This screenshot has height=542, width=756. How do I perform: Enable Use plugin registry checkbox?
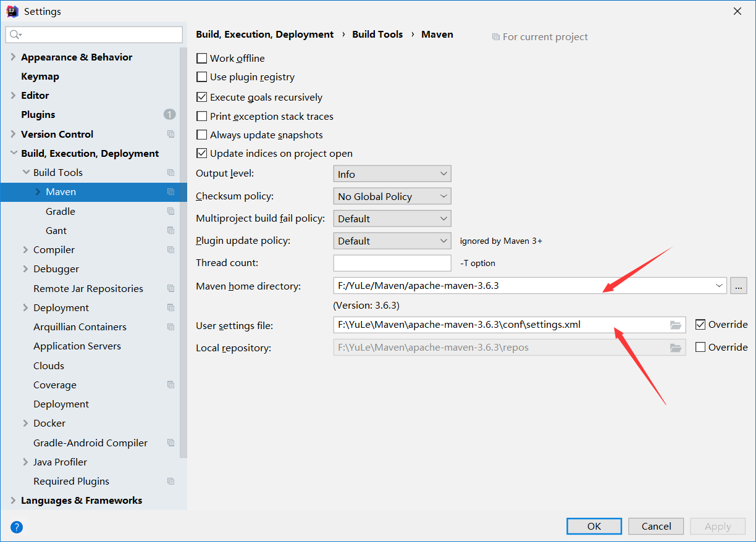(x=201, y=77)
